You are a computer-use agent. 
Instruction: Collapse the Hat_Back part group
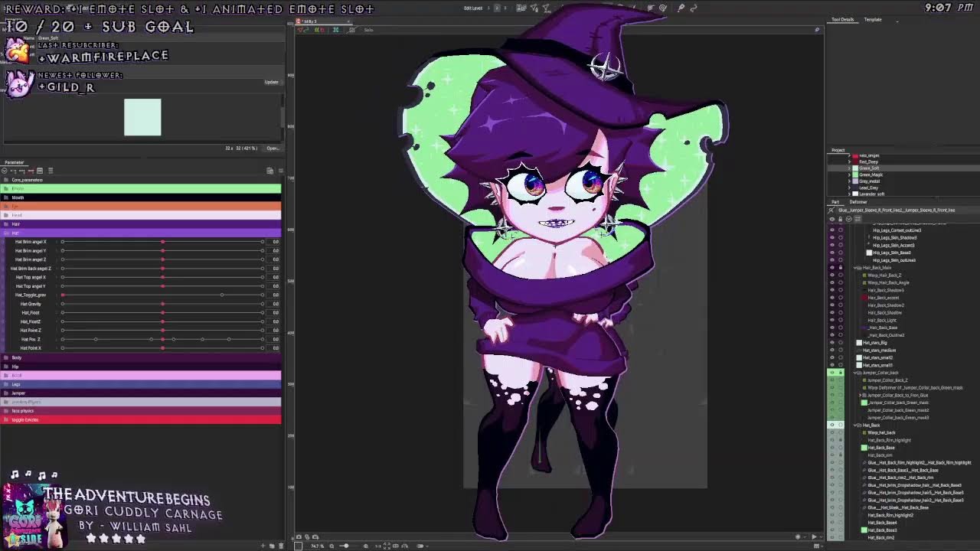(857, 425)
